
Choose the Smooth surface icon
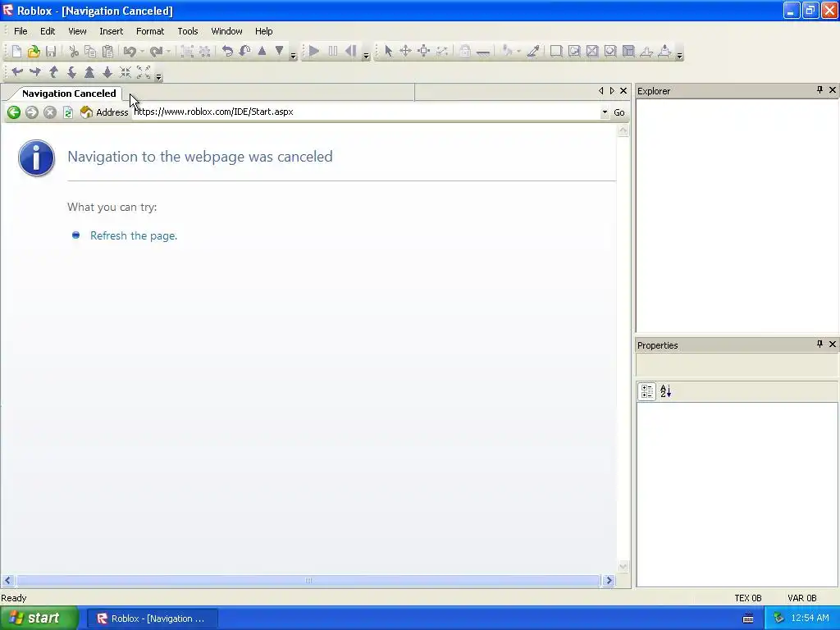pos(556,52)
